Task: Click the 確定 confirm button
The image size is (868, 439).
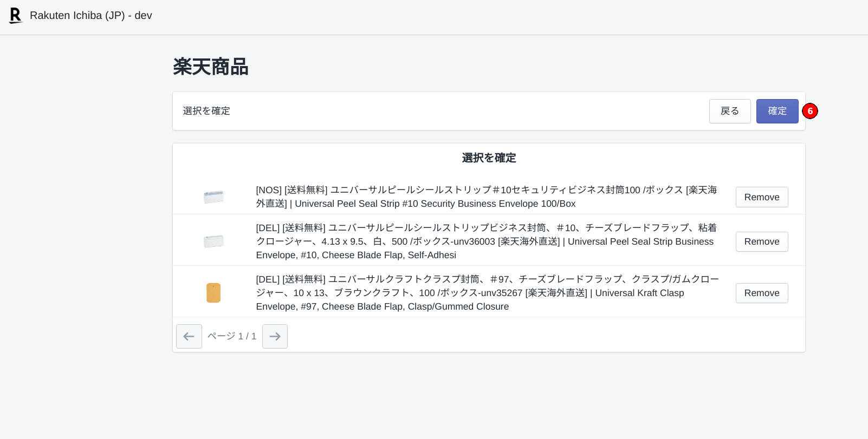Action: click(777, 111)
